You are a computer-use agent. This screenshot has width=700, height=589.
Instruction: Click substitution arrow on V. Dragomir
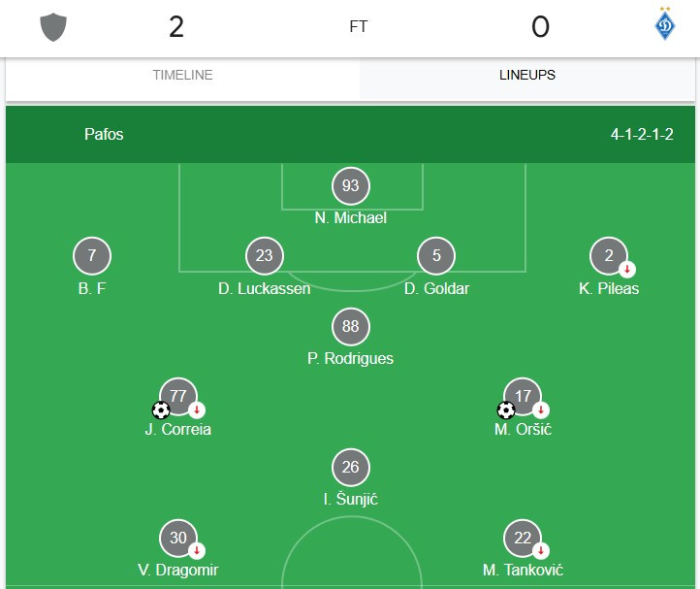tap(197, 550)
